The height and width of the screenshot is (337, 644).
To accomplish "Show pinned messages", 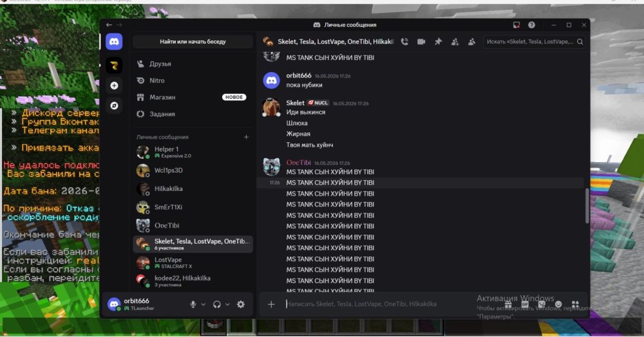I will point(438,41).
